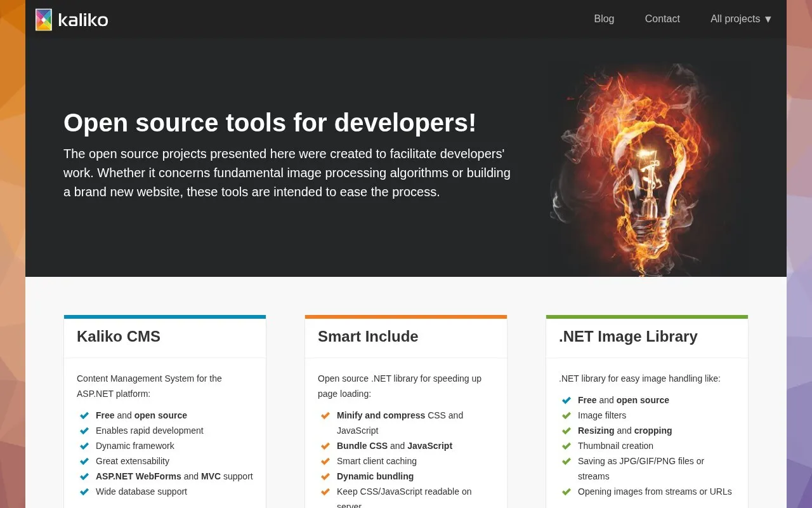Click the headline 'Open source tools for developers!'

click(270, 123)
